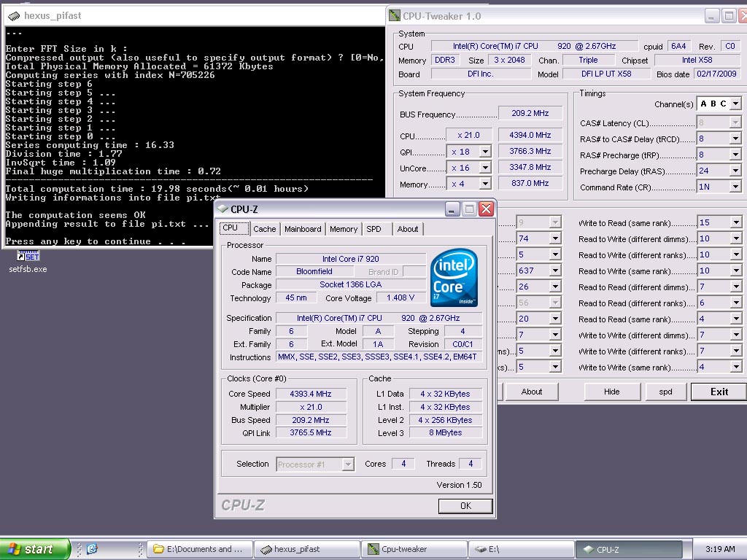Expand Write to Read (same rank) dropdown
The image size is (747, 560).
[x=737, y=222]
